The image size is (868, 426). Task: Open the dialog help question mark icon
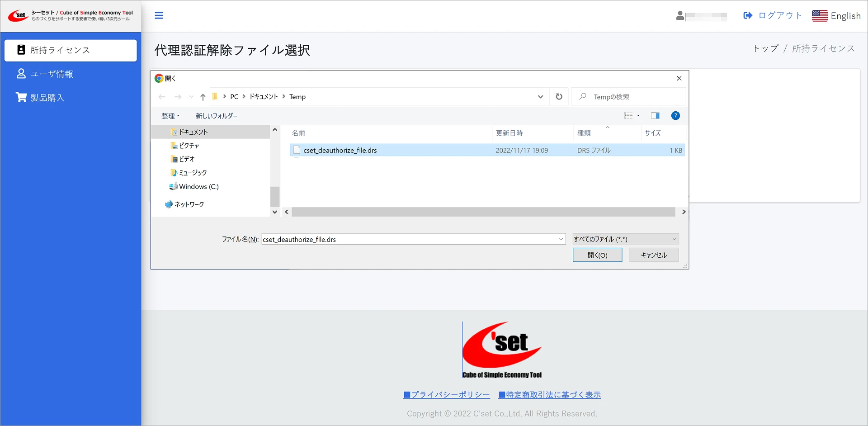tap(675, 116)
